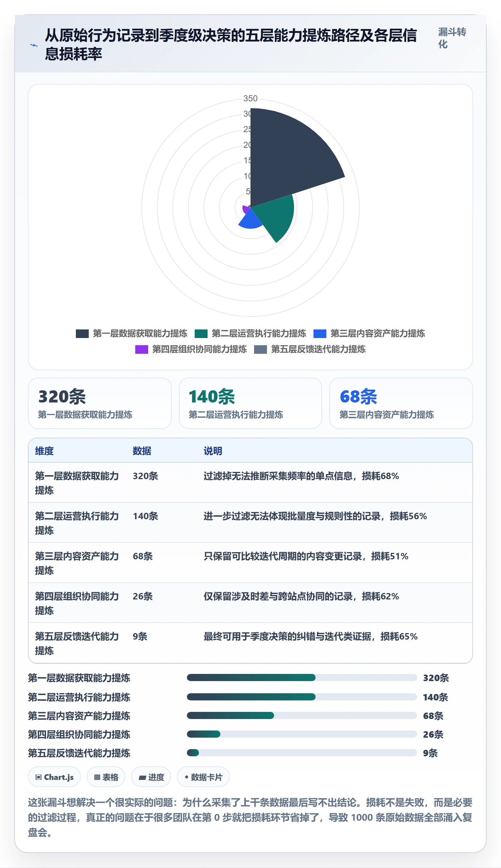501x868 pixels.
Task: Click the progress bar for 第一层数据获取能力提炼
Action: tap(302, 677)
